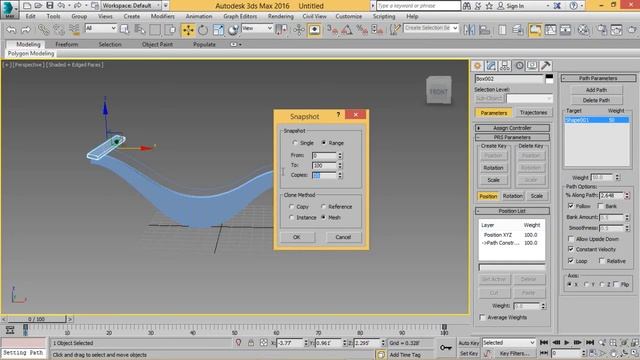Toggle the Angle Snap icon
This screenshot has height=360, width=640.
pos(347,30)
